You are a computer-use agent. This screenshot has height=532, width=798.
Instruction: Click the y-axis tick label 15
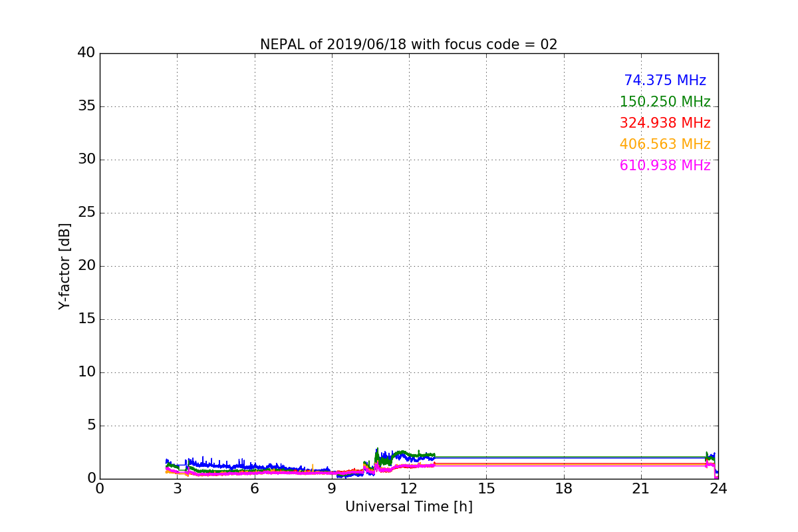pos(86,319)
